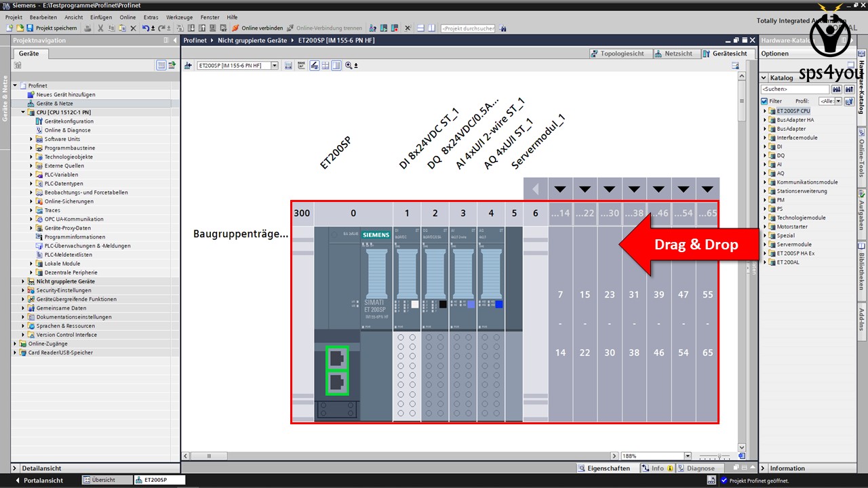The image size is (868, 488).
Task: Click Online verbinden in the toolbar
Action: click(x=257, y=28)
